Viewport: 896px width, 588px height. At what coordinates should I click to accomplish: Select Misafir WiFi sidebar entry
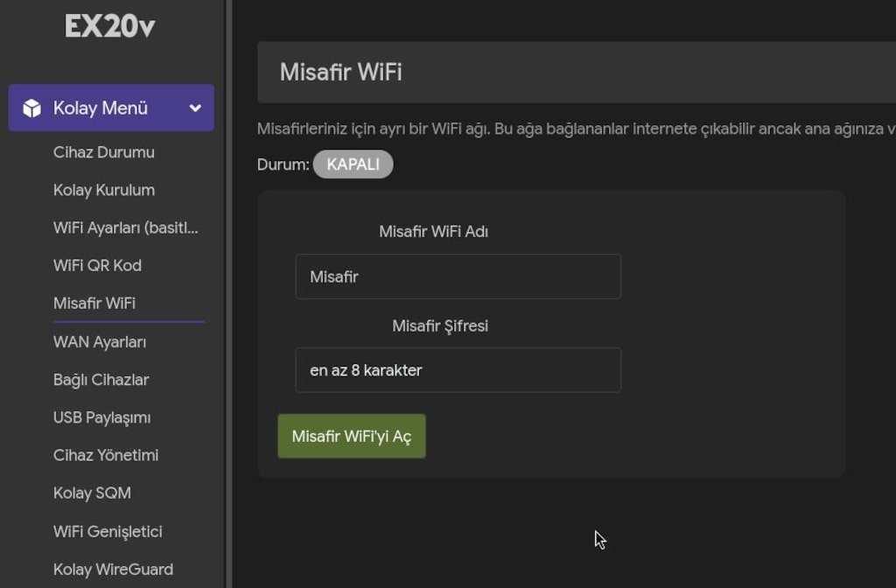94,304
